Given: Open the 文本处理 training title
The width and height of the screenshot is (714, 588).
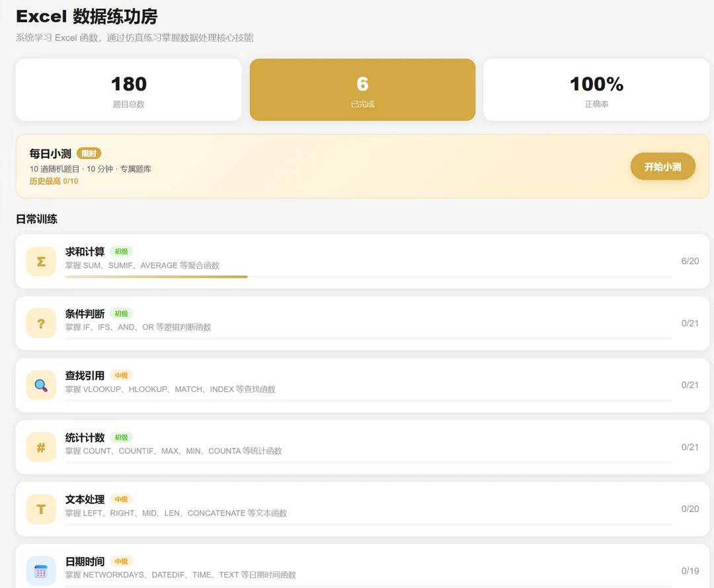Looking at the screenshot, I should [x=85, y=499].
